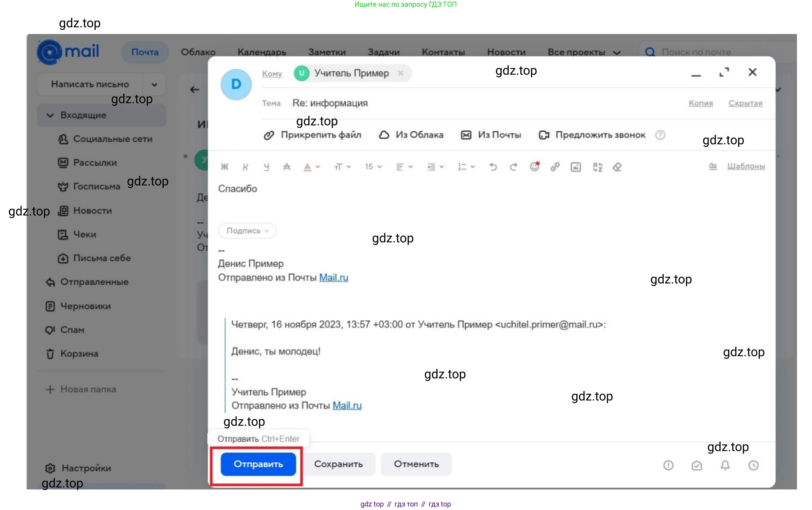Click the insert image icon
Screen dimensions: 812x510
576,167
